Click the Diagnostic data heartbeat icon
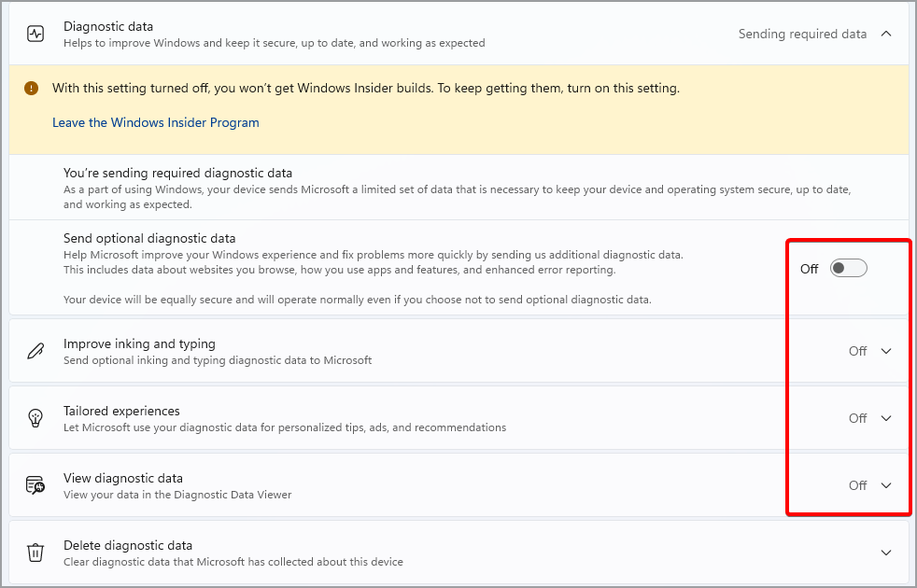The image size is (917, 588). (x=35, y=34)
